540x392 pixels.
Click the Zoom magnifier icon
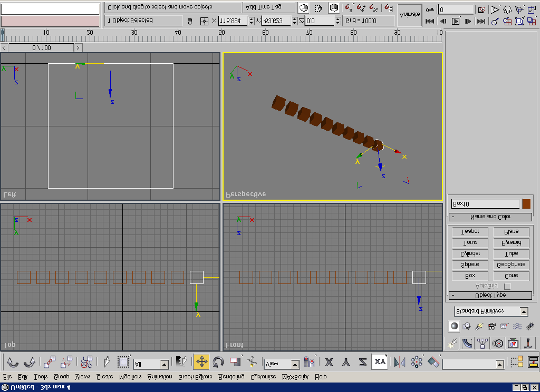pyautogui.click(x=495, y=21)
